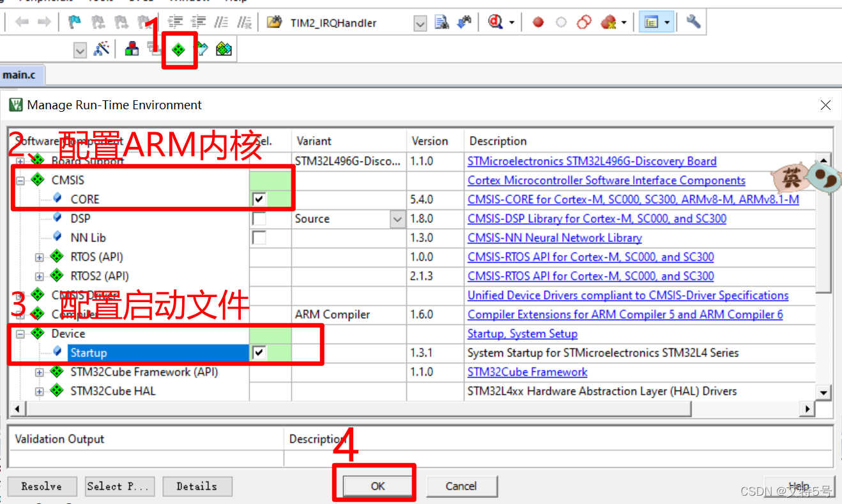The width and height of the screenshot is (842, 504).
Task: Click the OK button
Action: pyautogui.click(x=378, y=486)
